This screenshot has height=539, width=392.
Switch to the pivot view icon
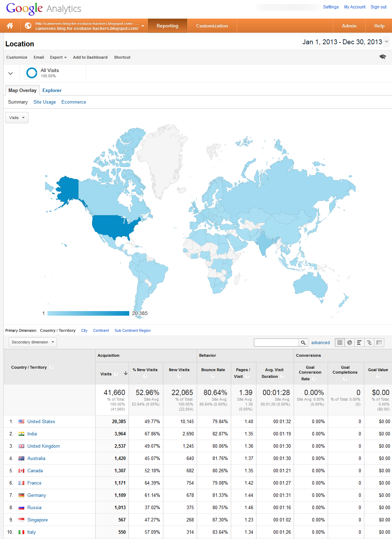pyautogui.click(x=379, y=342)
